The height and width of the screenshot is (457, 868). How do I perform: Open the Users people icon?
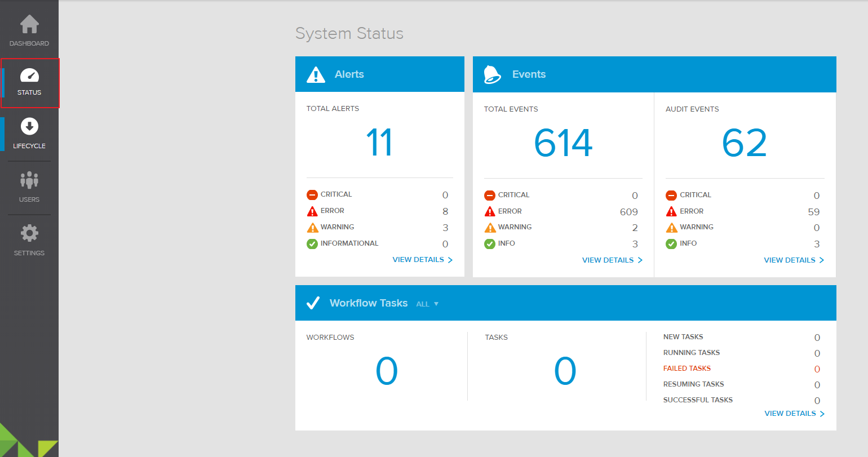coord(29,180)
